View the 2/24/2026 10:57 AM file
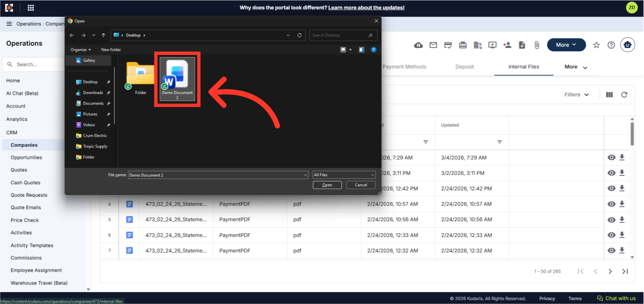The image size is (644, 304). (611, 204)
